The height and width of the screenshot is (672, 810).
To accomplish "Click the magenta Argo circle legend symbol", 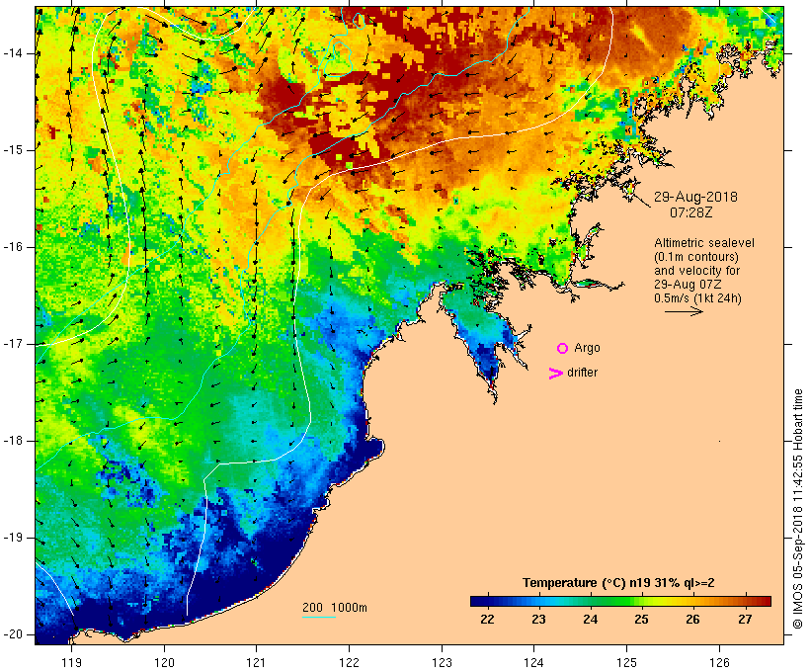I will tap(563, 349).
